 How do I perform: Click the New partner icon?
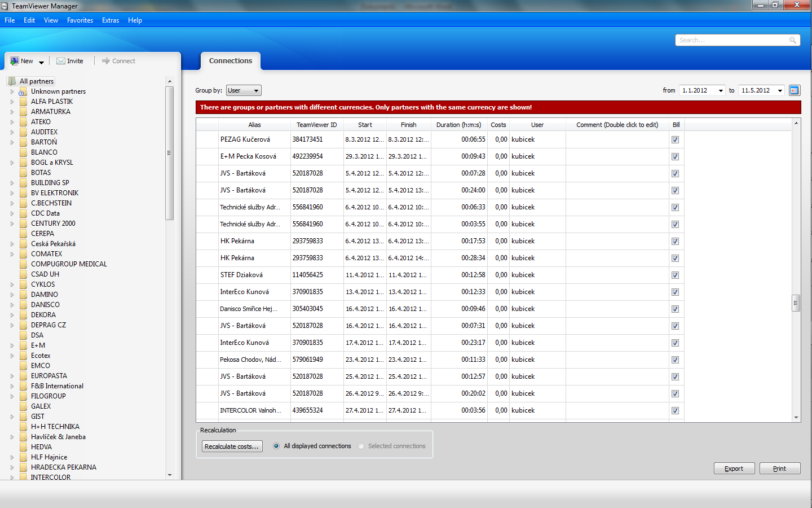tap(15, 61)
